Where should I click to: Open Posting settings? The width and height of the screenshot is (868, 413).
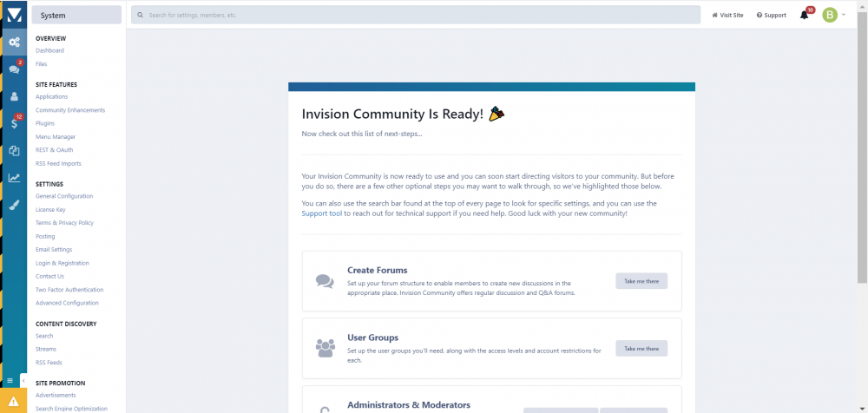45,236
